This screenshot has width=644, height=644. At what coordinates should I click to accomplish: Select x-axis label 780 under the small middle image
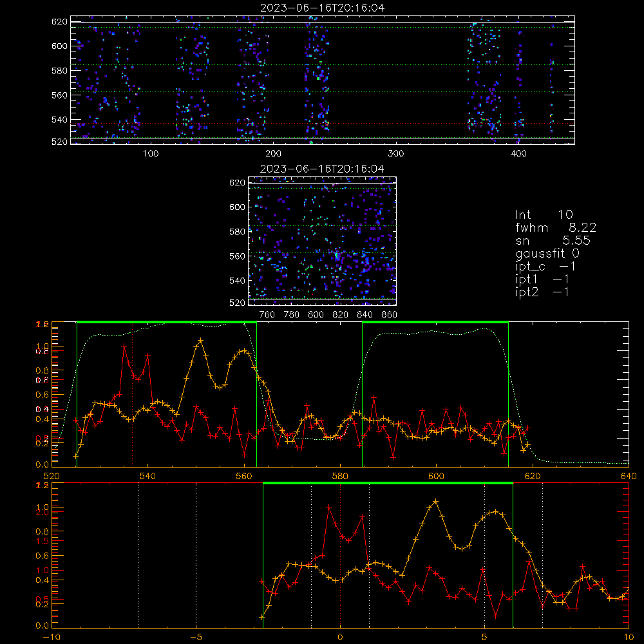(292, 315)
